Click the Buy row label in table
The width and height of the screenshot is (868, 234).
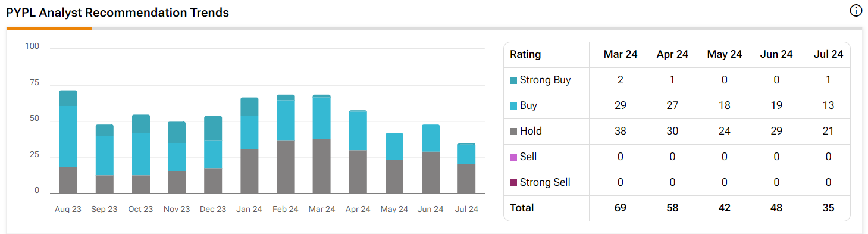pyautogui.click(x=528, y=105)
